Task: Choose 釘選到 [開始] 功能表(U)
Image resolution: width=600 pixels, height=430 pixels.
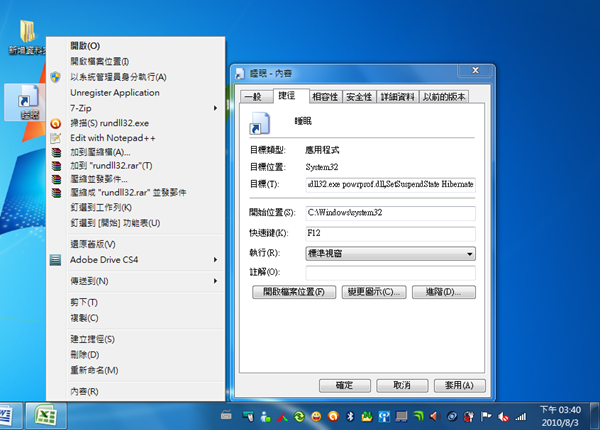Action: click(135, 223)
